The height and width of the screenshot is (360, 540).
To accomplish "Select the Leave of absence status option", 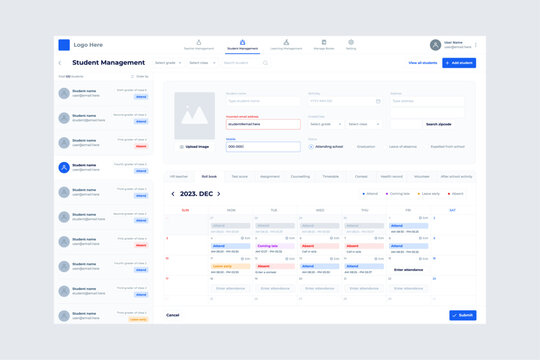I will (403, 147).
